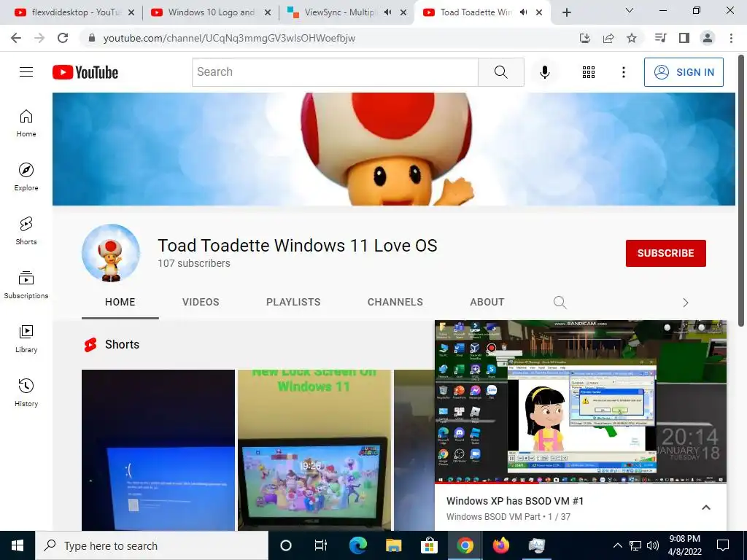Go to Home in the sidebar
747x560 pixels.
[x=26, y=123]
